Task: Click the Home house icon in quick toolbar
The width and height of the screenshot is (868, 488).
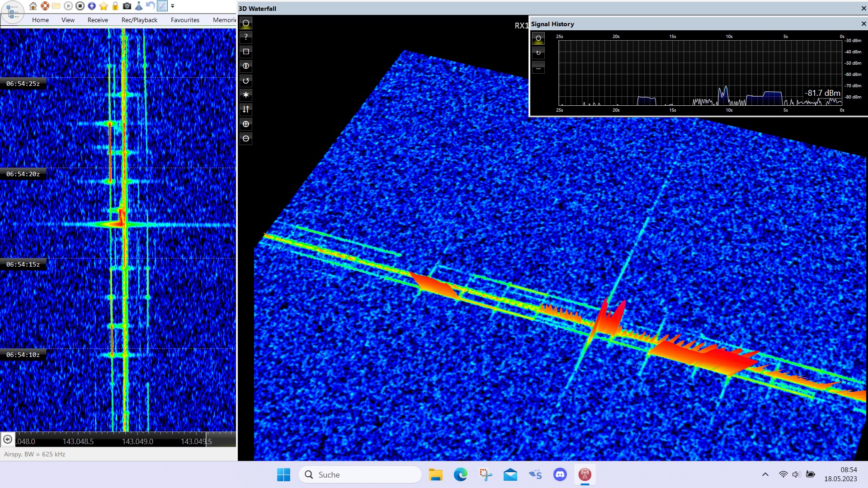Action: click(33, 6)
